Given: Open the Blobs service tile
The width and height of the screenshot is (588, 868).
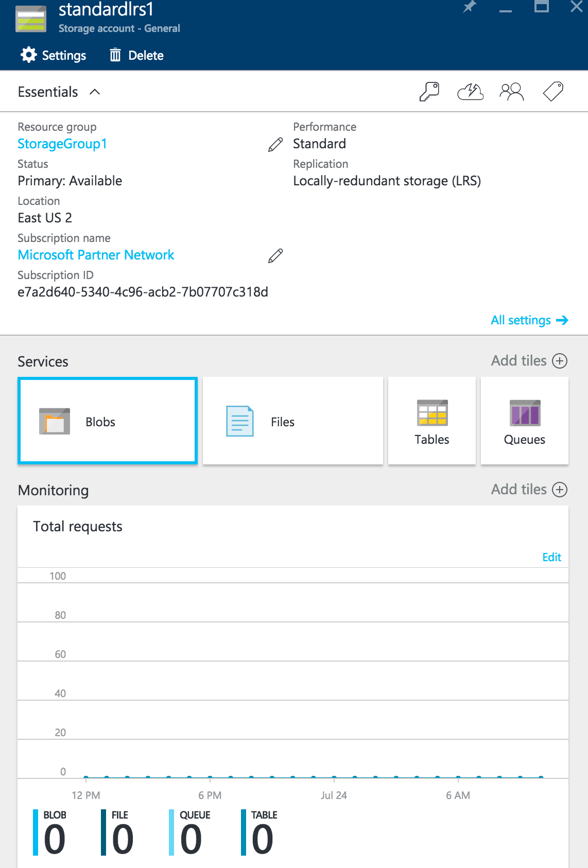Looking at the screenshot, I should tap(108, 421).
